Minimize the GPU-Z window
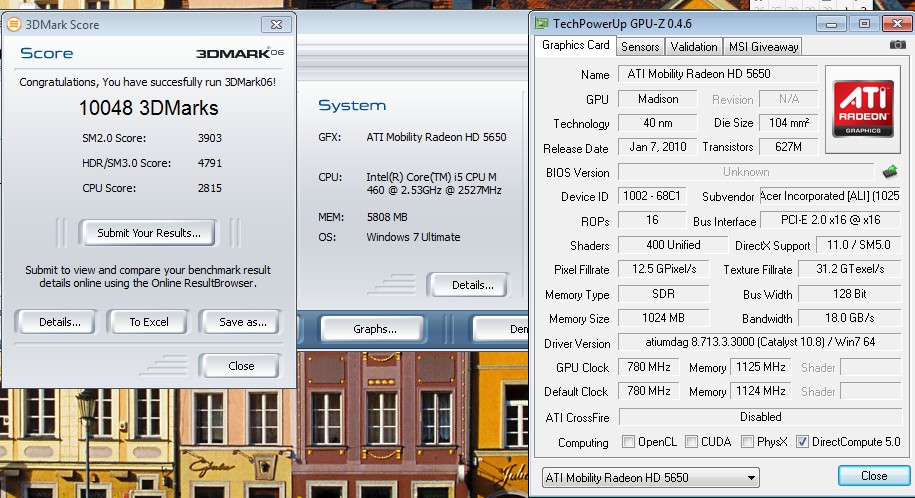This screenshot has width=915, height=498. point(835,24)
